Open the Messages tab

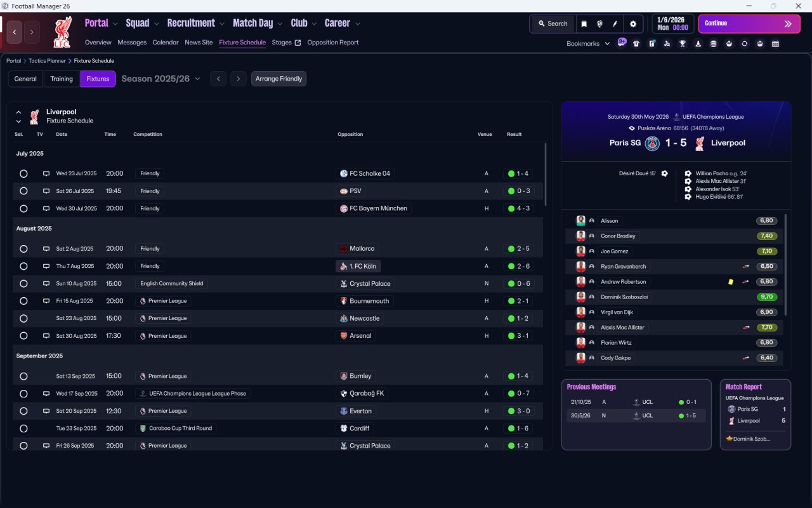pyautogui.click(x=132, y=43)
